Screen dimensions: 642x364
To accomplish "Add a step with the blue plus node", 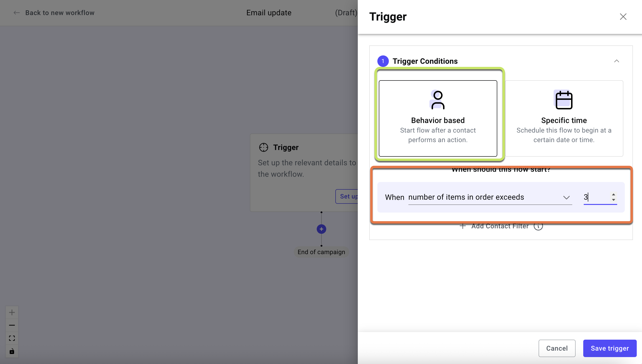I will [321, 229].
